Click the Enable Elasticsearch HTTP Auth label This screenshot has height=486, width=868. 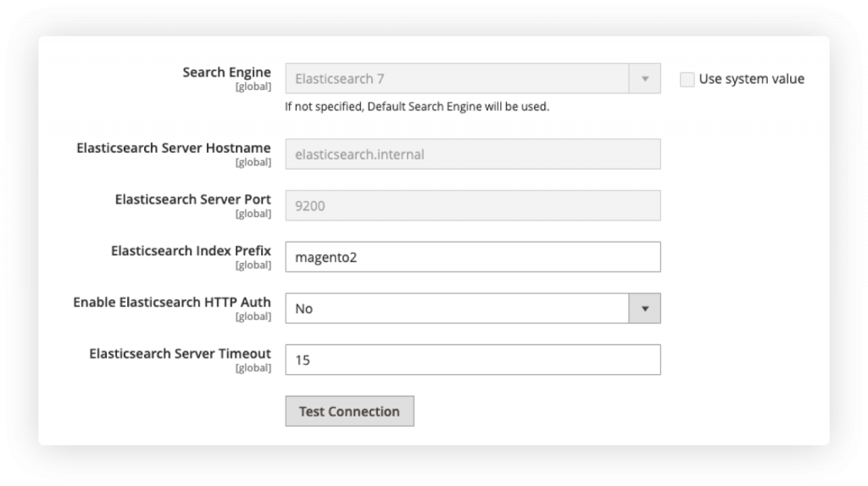172,302
